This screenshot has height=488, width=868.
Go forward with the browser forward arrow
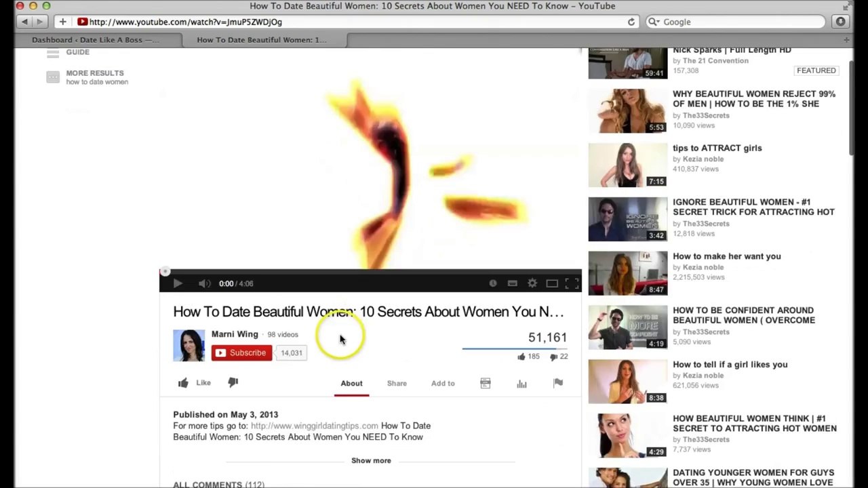[x=39, y=22]
